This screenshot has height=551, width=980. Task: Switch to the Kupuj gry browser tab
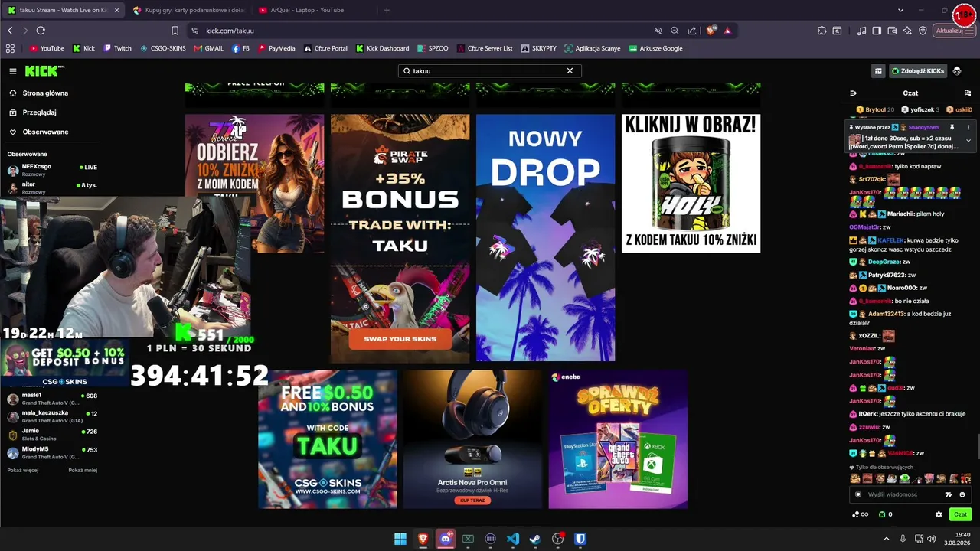(x=188, y=10)
